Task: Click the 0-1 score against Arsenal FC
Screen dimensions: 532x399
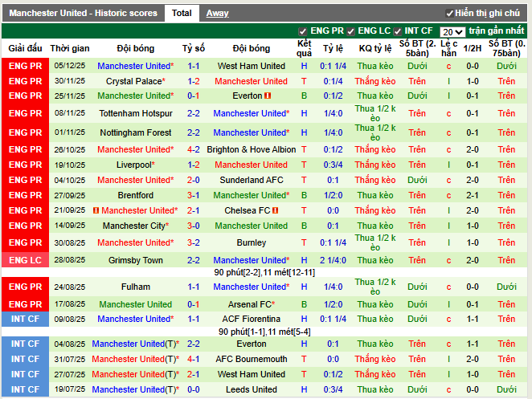Action: point(194,304)
